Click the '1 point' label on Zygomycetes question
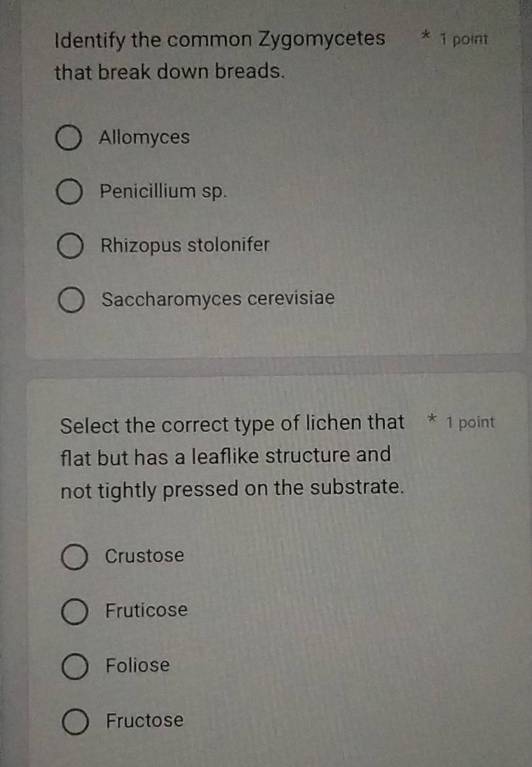Image resolution: width=532 pixels, height=767 pixels. click(x=464, y=39)
